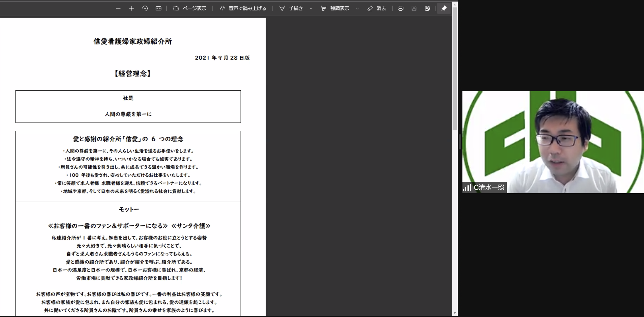Click the line starting 日本一の満足度
644x317 pixels.
pos(129,270)
